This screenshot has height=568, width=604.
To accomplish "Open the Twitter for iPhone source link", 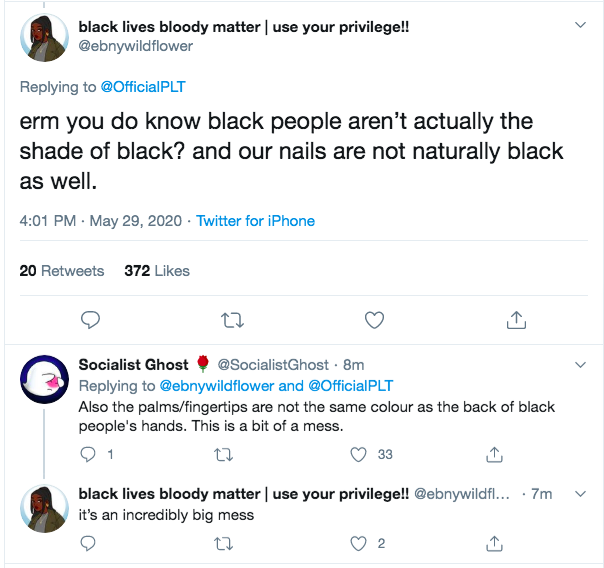I will click(x=255, y=221).
